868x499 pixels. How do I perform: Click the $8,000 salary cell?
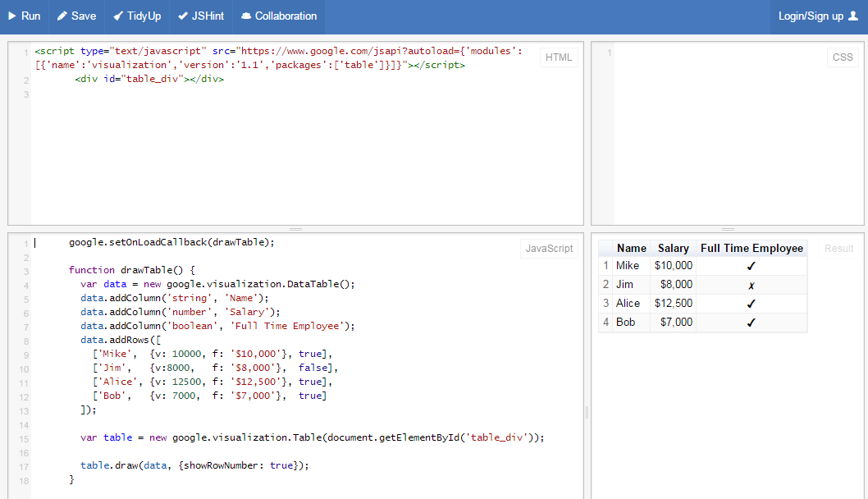(x=673, y=285)
